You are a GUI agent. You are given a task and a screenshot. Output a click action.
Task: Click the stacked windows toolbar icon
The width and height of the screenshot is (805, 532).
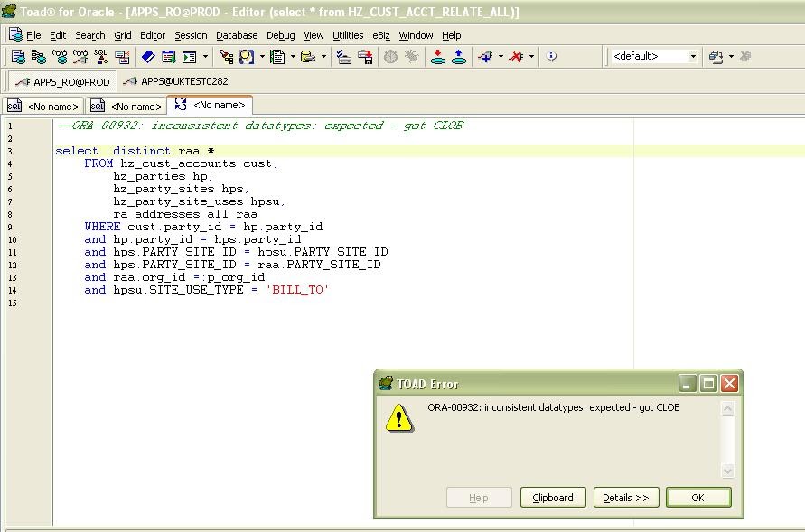[x=716, y=56]
